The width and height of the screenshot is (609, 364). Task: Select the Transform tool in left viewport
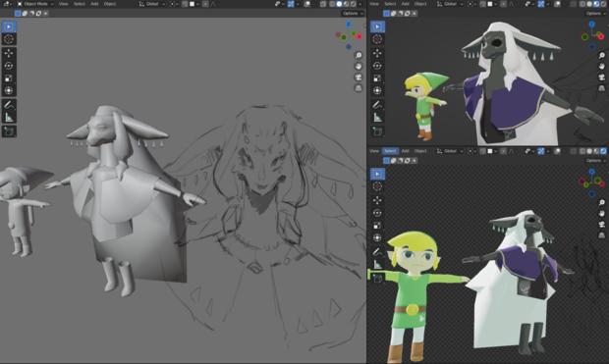(9, 90)
